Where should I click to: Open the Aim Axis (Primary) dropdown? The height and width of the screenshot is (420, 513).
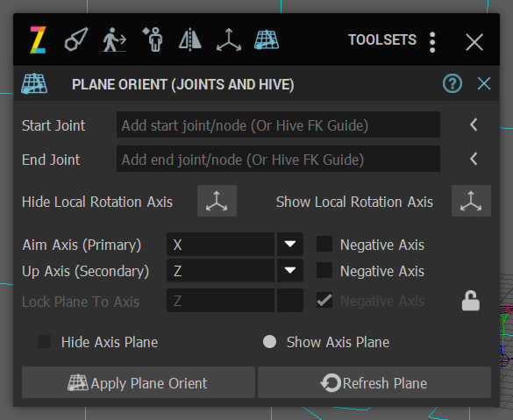pyautogui.click(x=235, y=245)
